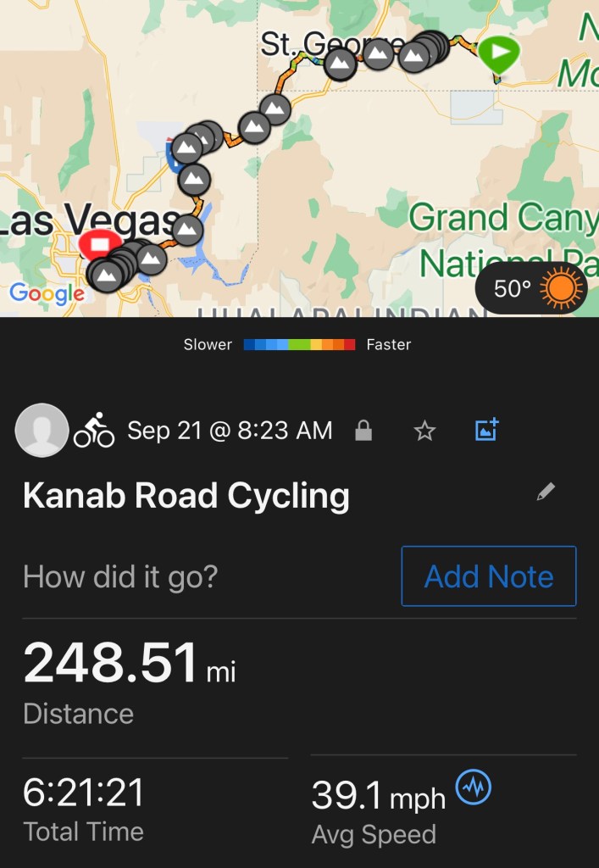Tap the red finish marker in Las Vegas
Image resolution: width=599 pixels, height=868 pixels.
tap(99, 245)
